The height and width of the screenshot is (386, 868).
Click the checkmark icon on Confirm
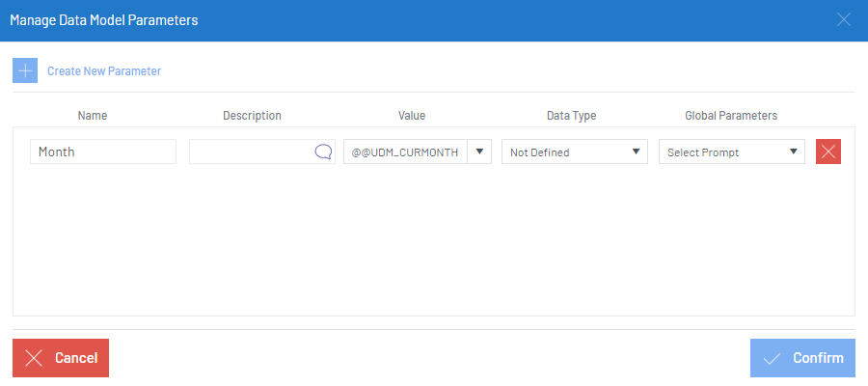[x=772, y=358]
